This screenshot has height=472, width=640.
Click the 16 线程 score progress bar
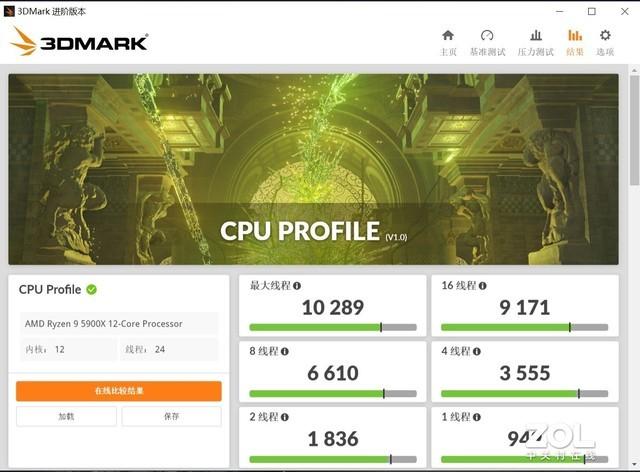pos(524,327)
